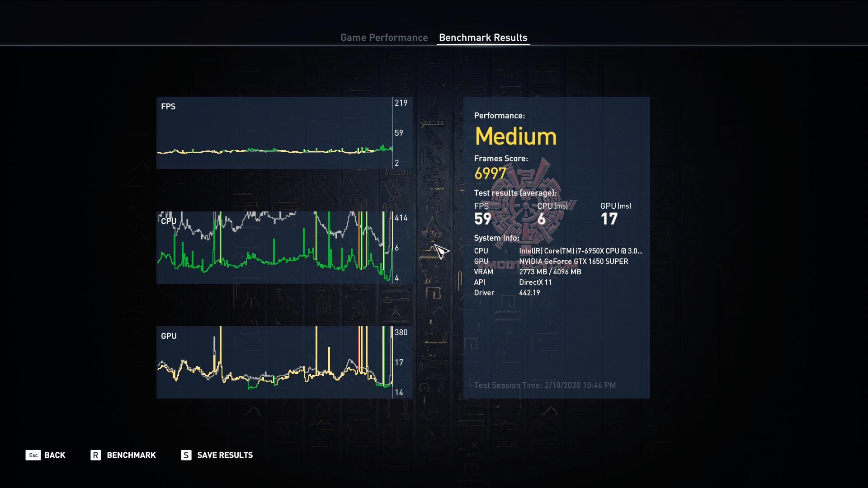Click the CPU frame-time graph

(x=274, y=248)
